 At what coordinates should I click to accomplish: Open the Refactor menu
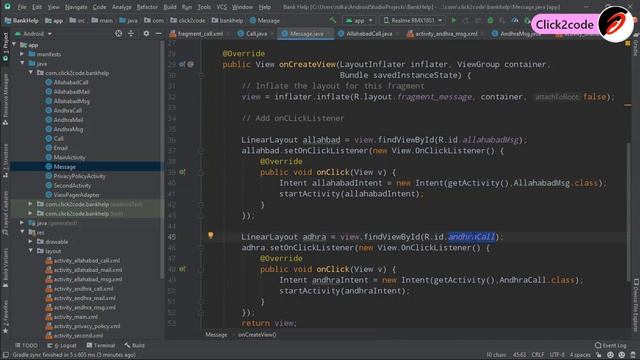click(147, 7)
